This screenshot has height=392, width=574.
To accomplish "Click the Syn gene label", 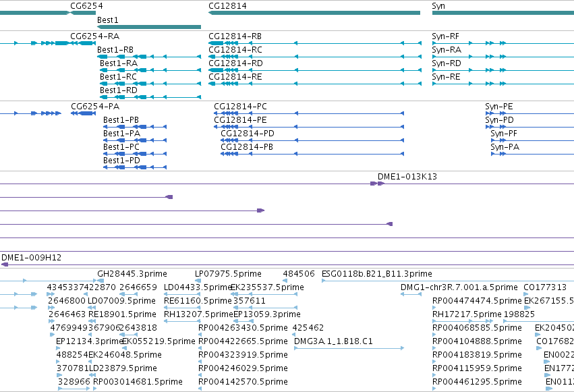I will (438, 6).
